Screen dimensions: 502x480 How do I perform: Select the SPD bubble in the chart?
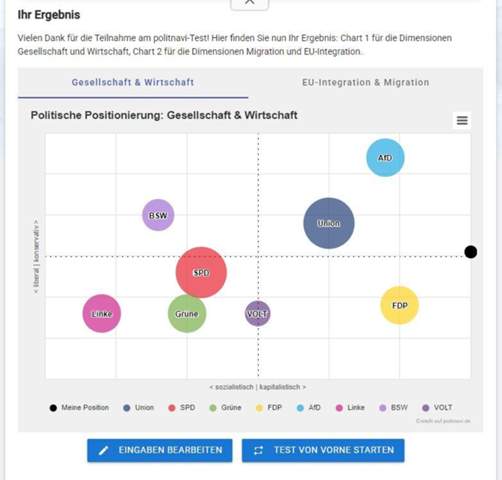pyautogui.click(x=201, y=272)
